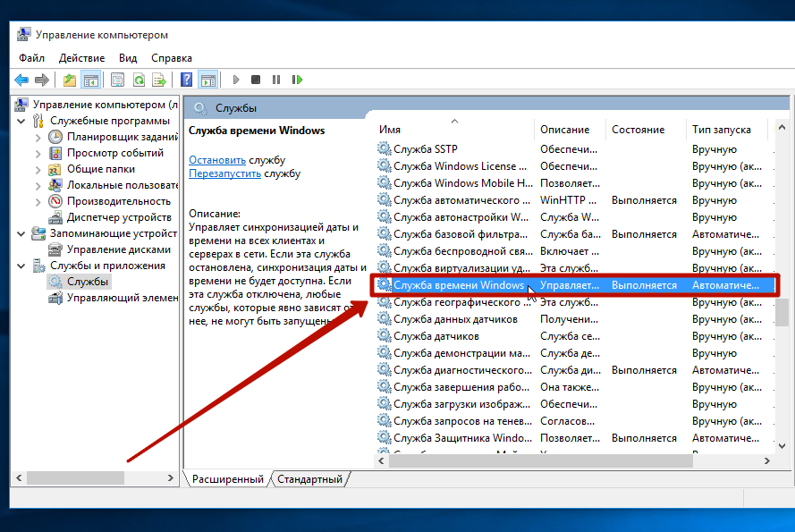Image resolution: width=795 pixels, height=532 pixels.
Task: Switch to the Стандартный tab
Action: coord(309,479)
